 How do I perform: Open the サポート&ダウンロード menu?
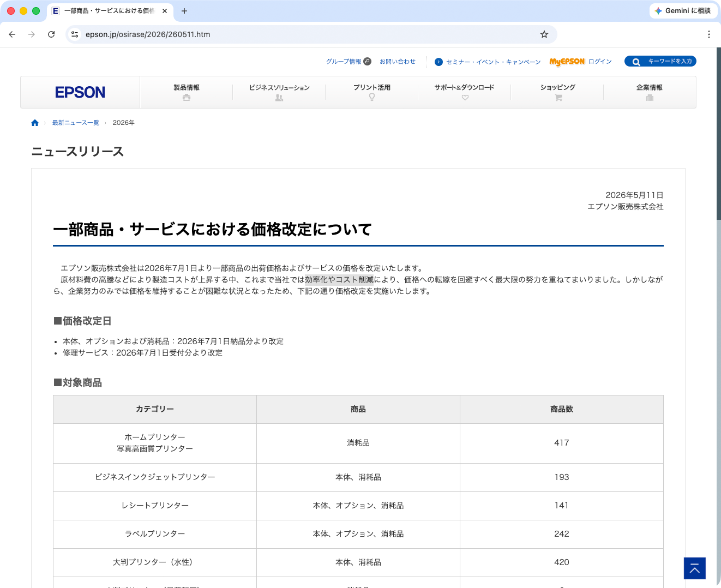465,92
